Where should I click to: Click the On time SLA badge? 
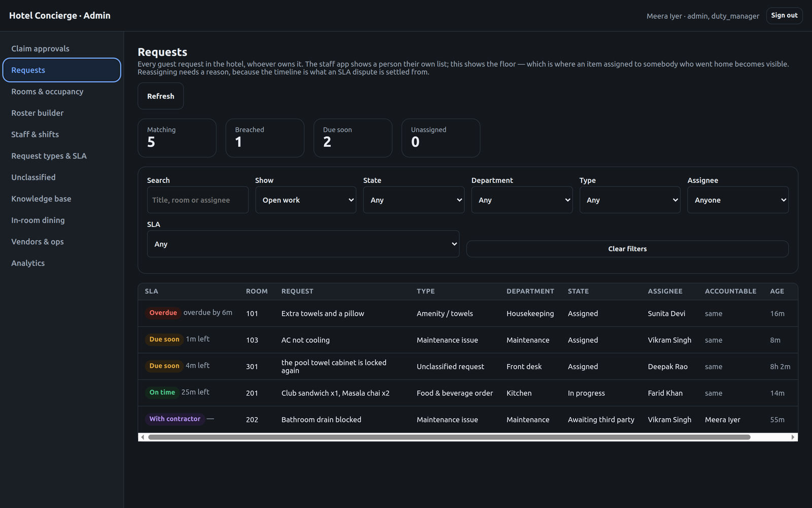coord(162,392)
